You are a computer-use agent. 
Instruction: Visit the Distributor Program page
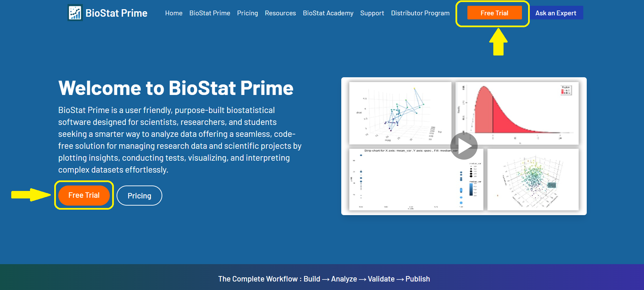click(420, 13)
